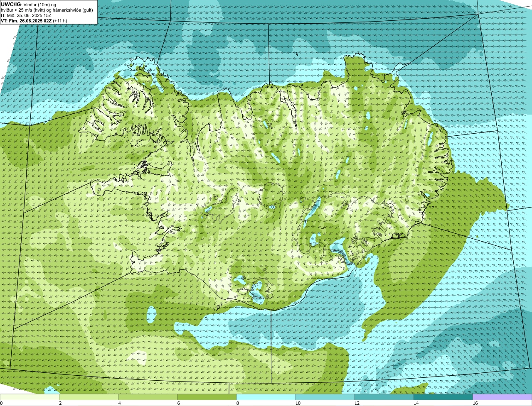Click the legend scale label '0'
This screenshot has width=532, height=406.
pyautogui.click(x=1, y=403)
